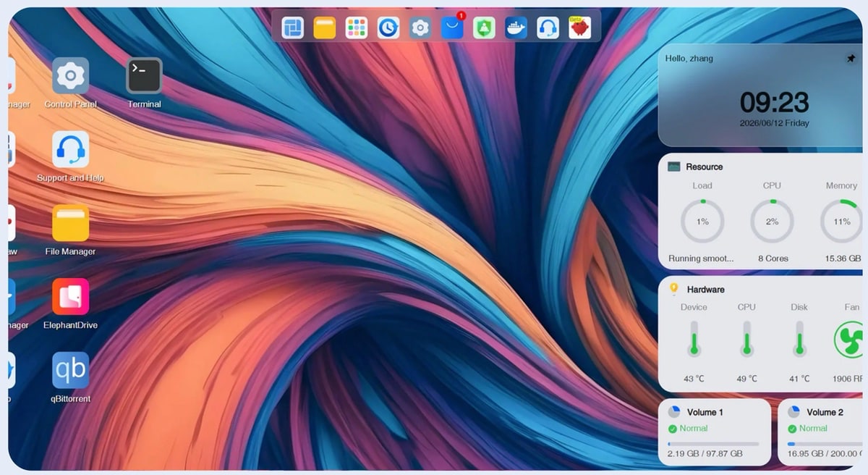The width and height of the screenshot is (868, 475).
Task: Click the green fan icon
Action: pyautogui.click(x=849, y=339)
